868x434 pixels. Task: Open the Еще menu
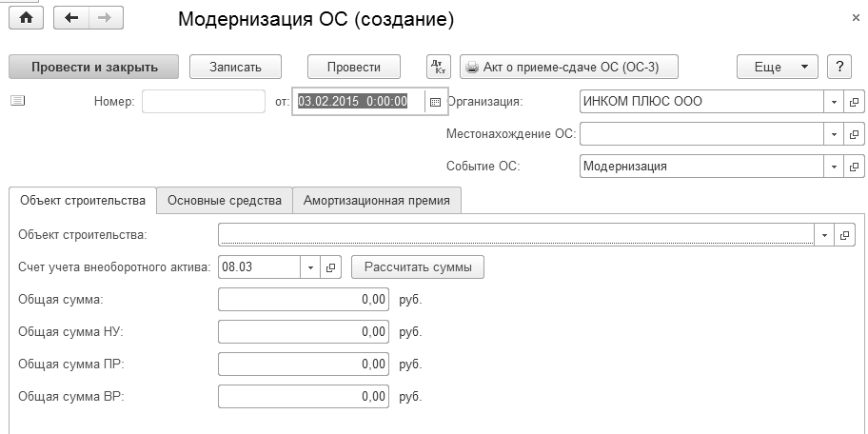pos(777,67)
